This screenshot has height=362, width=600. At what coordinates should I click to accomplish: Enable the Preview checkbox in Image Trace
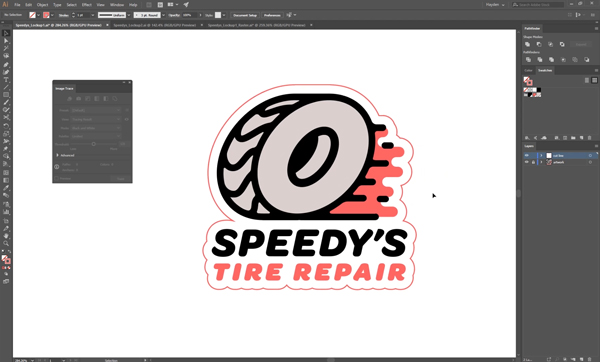tap(57, 179)
